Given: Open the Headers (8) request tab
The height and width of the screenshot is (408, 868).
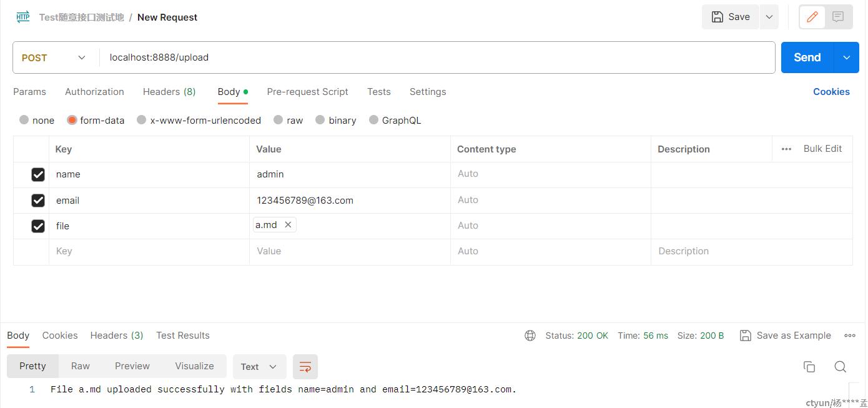Looking at the screenshot, I should point(169,92).
